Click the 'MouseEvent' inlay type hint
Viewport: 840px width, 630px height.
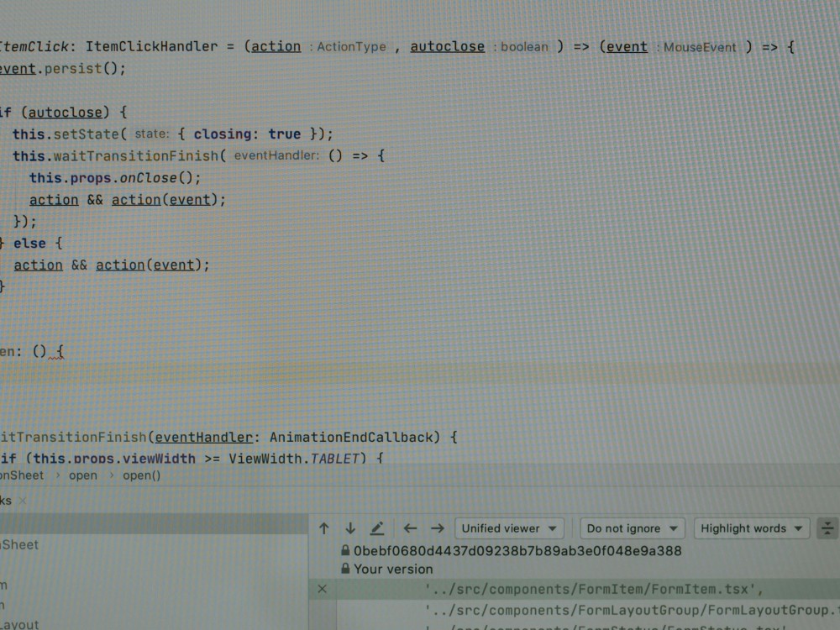[x=700, y=47]
